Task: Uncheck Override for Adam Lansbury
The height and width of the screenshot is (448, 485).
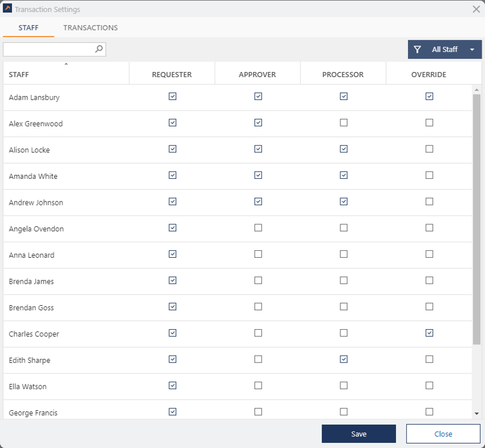Action: point(429,97)
